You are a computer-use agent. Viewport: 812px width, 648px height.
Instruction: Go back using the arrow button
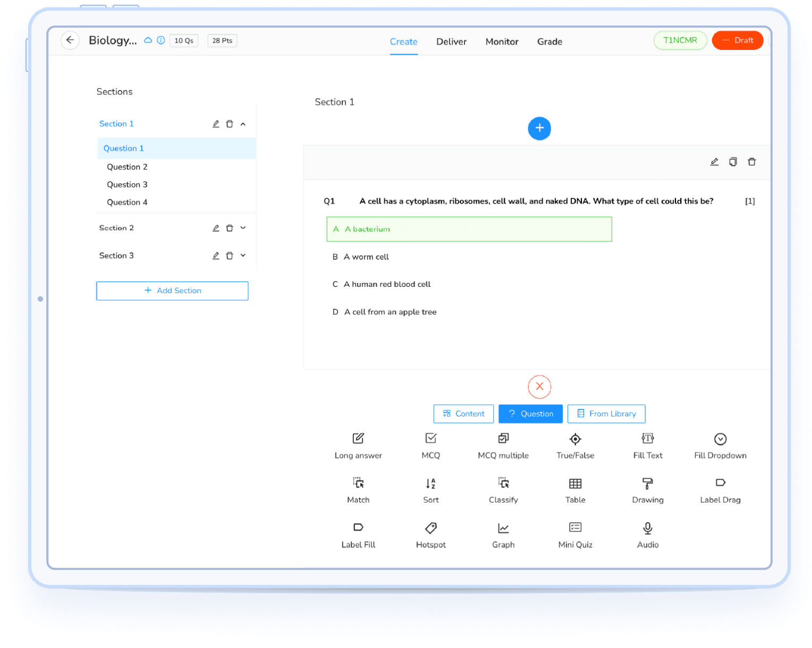click(x=70, y=40)
